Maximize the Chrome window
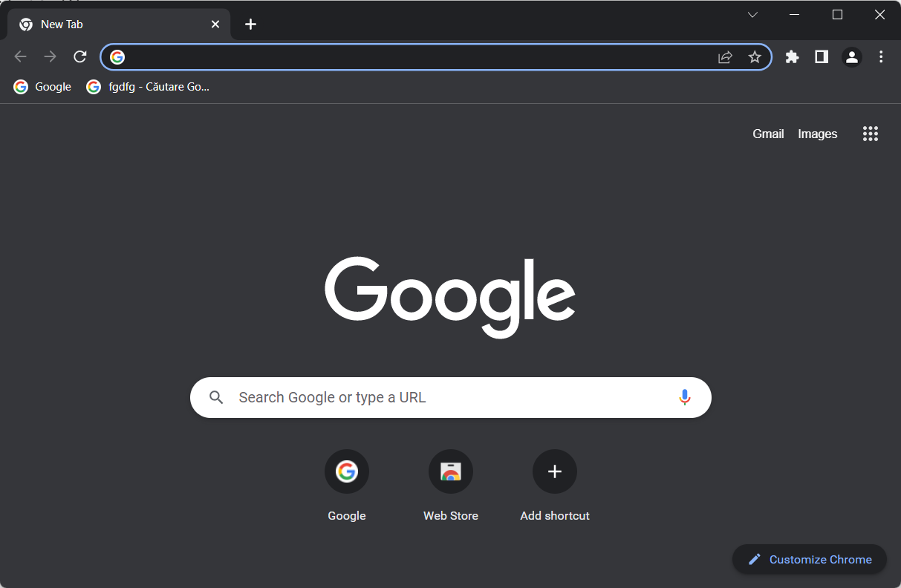The width and height of the screenshot is (901, 588). pyautogui.click(x=837, y=15)
